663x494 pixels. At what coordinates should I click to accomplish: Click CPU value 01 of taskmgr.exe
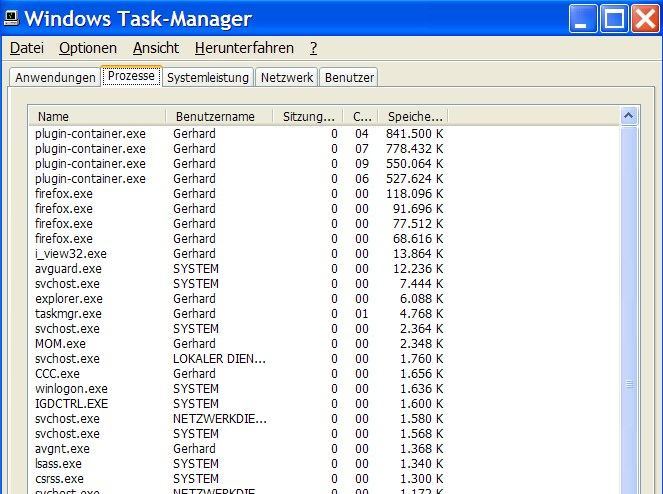(x=362, y=314)
